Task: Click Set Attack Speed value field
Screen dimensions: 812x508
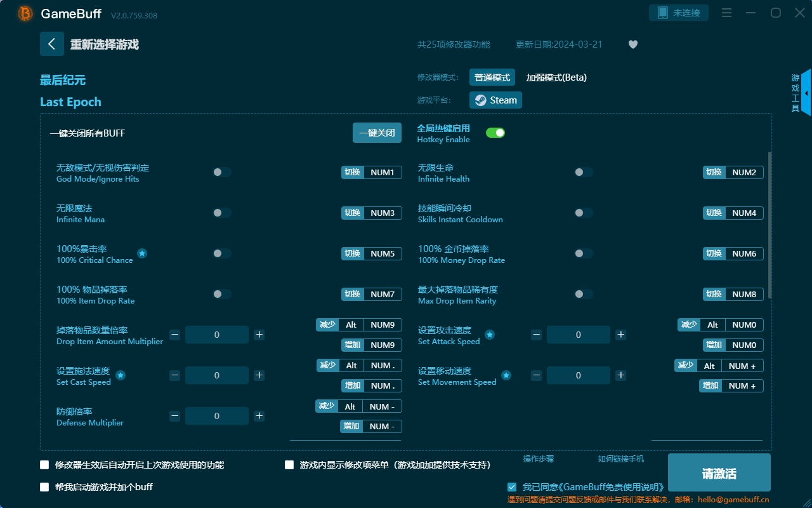Action: [579, 335]
